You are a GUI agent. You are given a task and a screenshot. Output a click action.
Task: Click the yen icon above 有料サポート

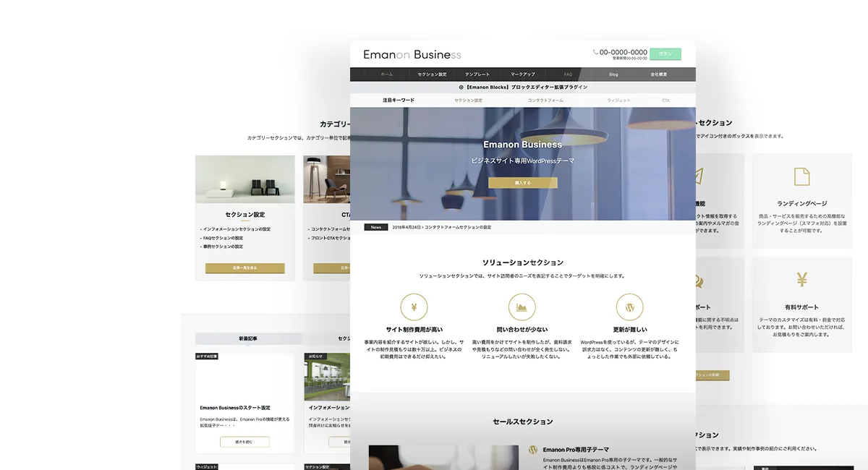click(x=801, y=280)
